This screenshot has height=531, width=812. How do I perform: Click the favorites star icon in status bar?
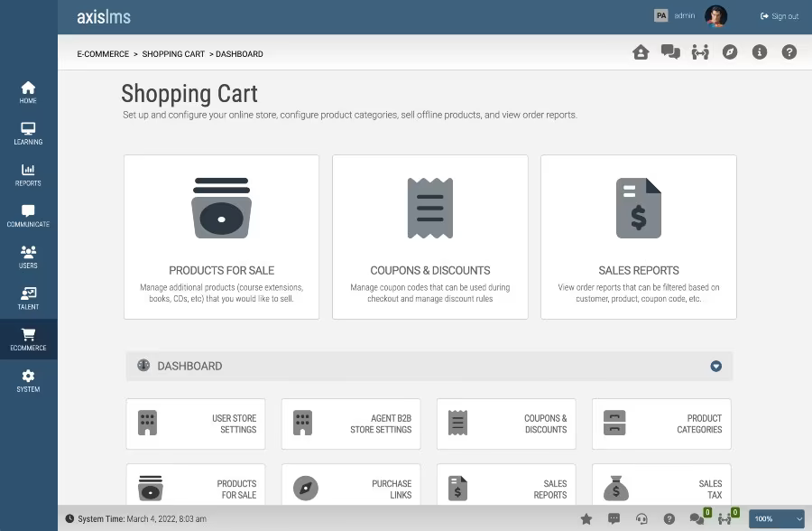coord(586,518)
